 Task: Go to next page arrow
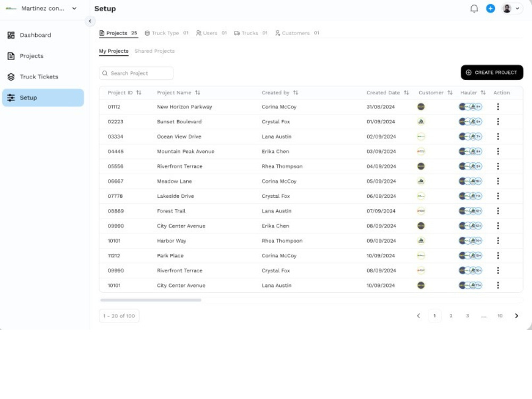coord(517,316)
